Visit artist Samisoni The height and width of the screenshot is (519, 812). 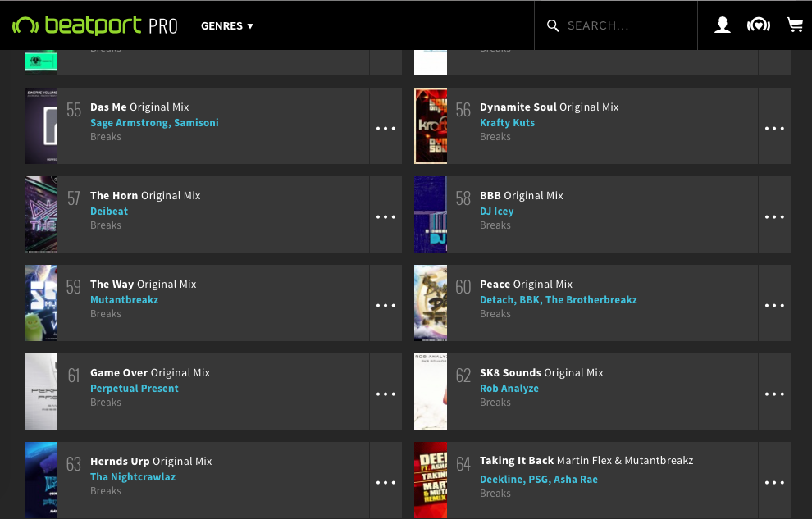click(x=196, y=123)
